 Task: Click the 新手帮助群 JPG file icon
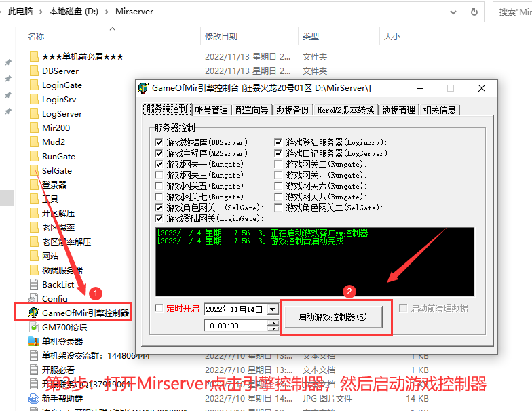34,398
